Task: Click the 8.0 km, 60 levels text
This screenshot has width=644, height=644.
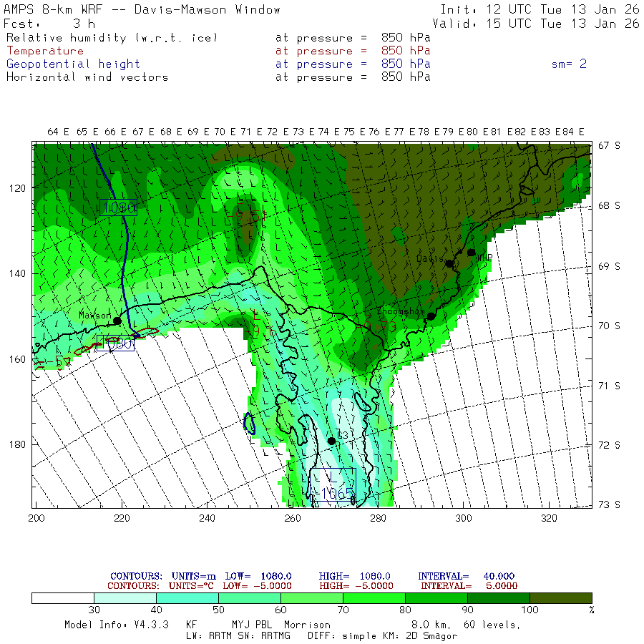Action: [x=466, y=625]
